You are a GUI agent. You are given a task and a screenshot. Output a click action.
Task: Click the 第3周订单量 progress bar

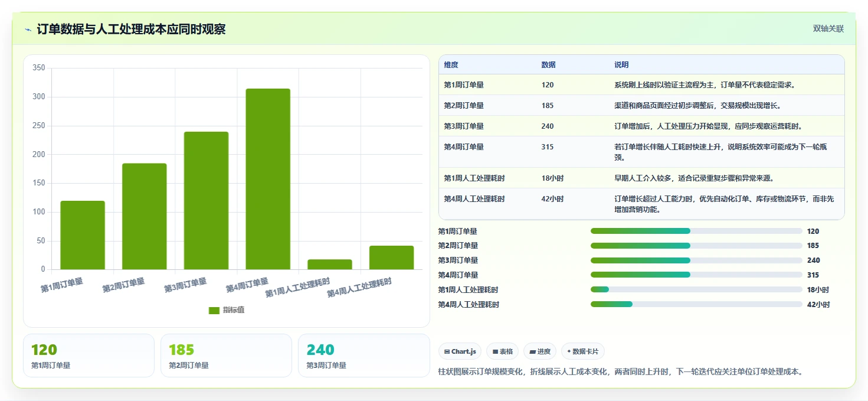click(696, 260)
